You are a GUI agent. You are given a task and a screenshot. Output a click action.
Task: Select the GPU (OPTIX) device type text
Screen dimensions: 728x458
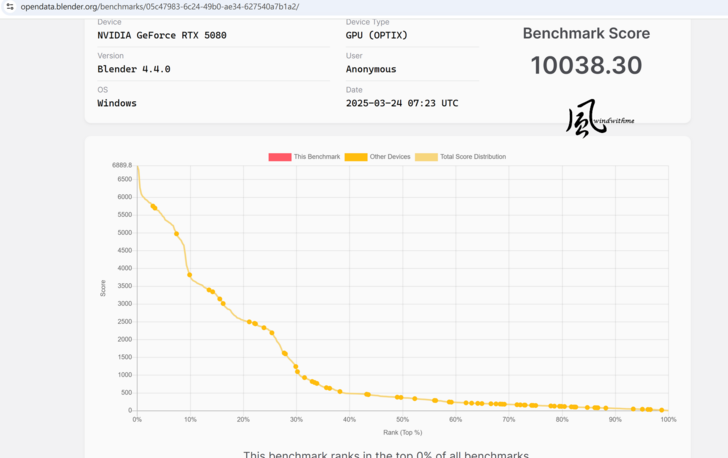[377, 35]
